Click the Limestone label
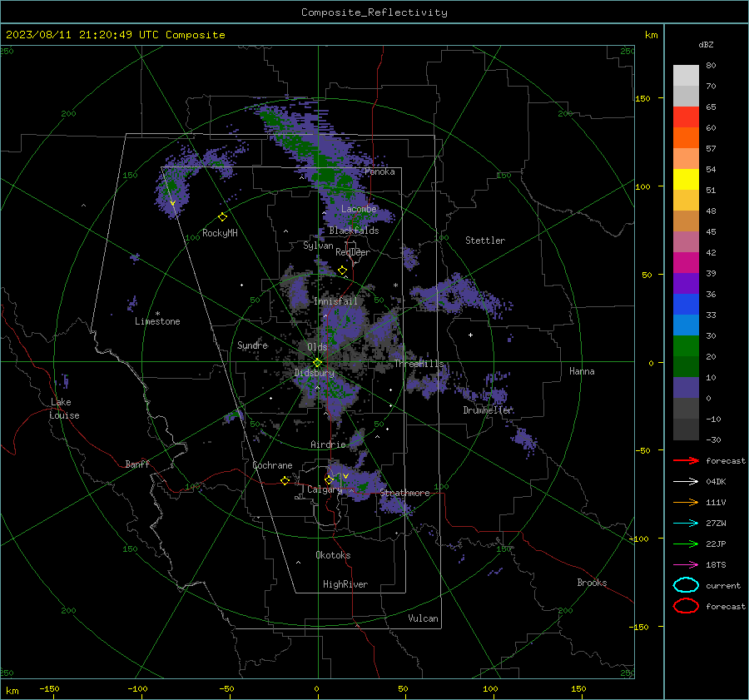Viewport: 749px width, 700px height. click(x=157, y=321)
